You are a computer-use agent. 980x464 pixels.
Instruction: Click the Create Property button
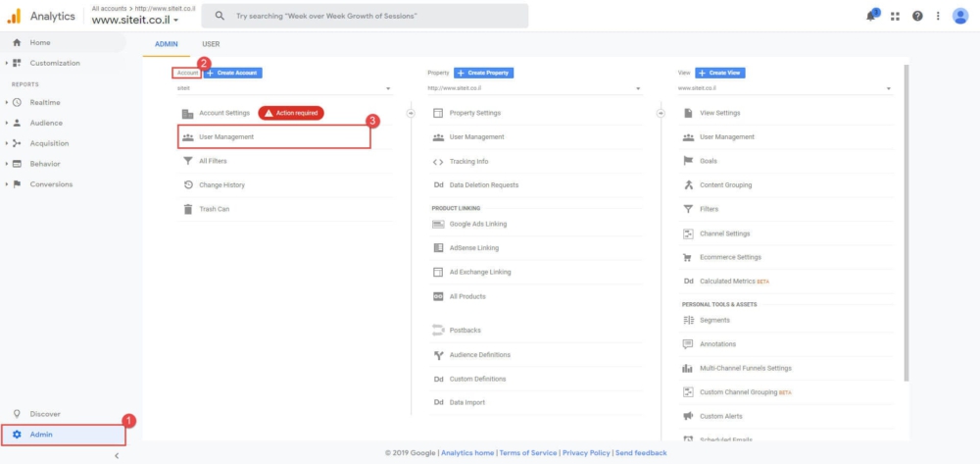484,74
